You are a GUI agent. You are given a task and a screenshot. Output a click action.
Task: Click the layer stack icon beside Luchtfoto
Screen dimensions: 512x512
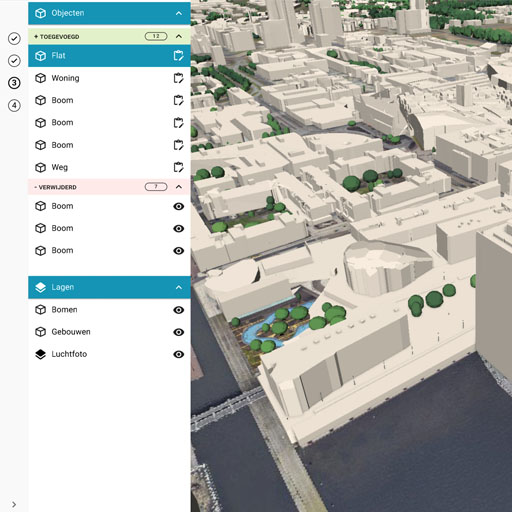point(40,354)
